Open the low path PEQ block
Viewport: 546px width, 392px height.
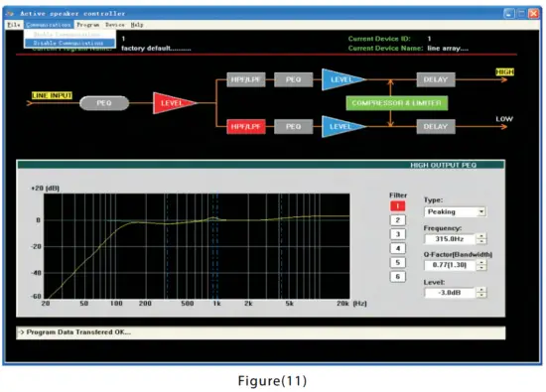293,127
